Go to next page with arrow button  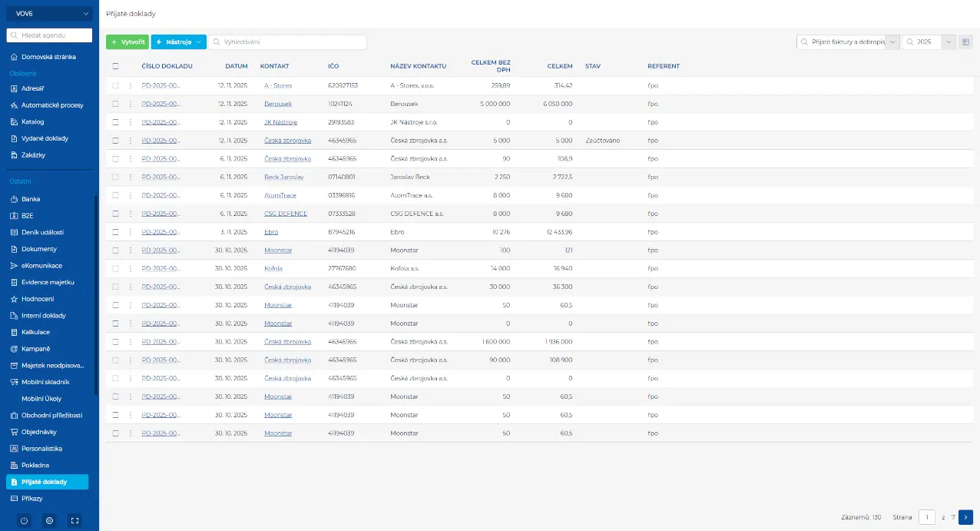pos(965,517)
